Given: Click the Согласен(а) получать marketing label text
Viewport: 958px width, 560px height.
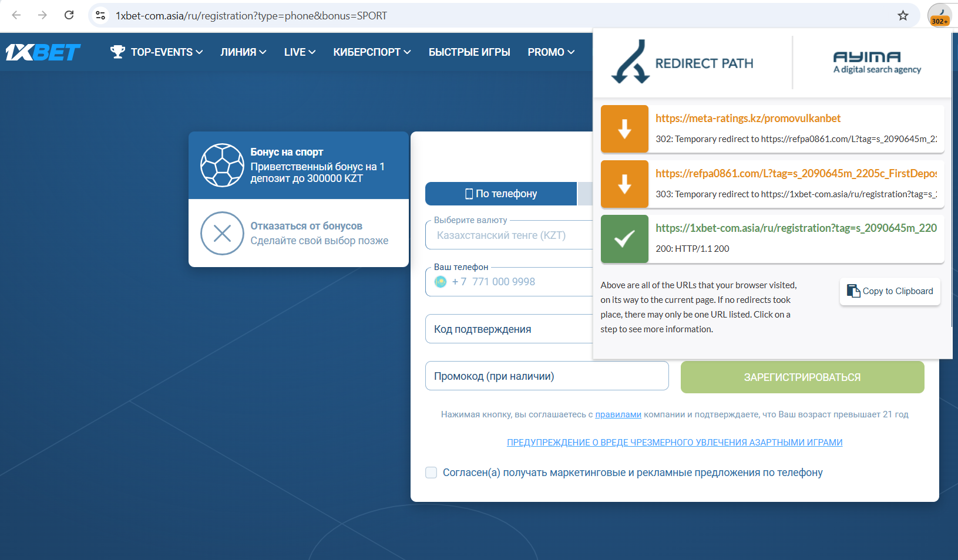Looking at the screenshot, I should [633, 473].
